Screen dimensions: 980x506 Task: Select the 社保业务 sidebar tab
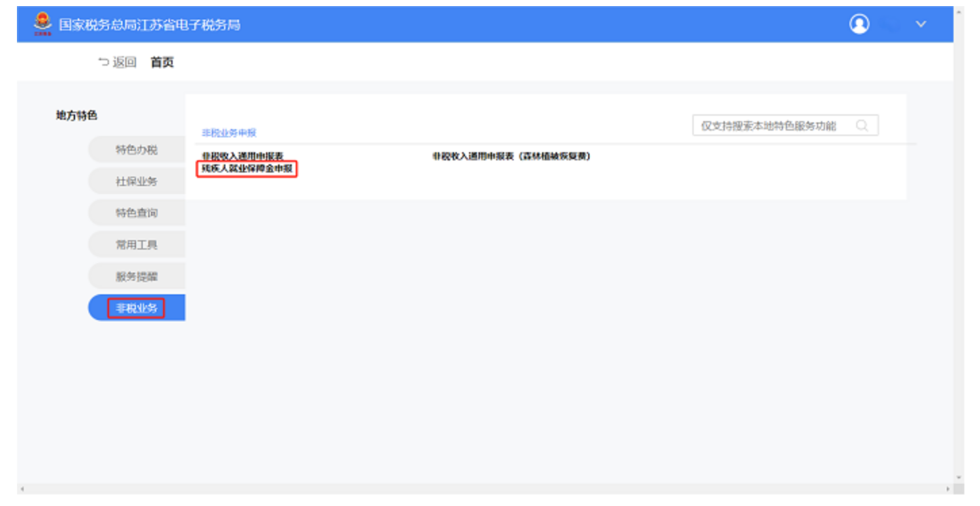[137, 181]
